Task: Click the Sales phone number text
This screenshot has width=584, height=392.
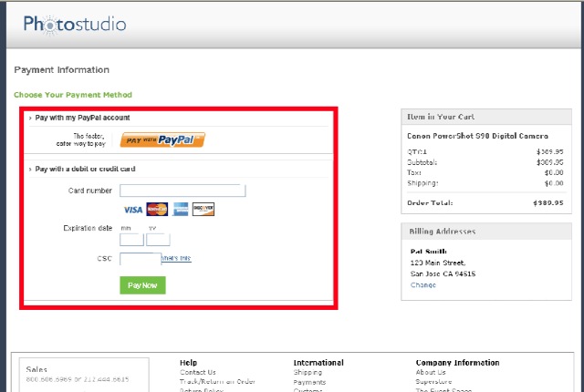Action: 78,379
